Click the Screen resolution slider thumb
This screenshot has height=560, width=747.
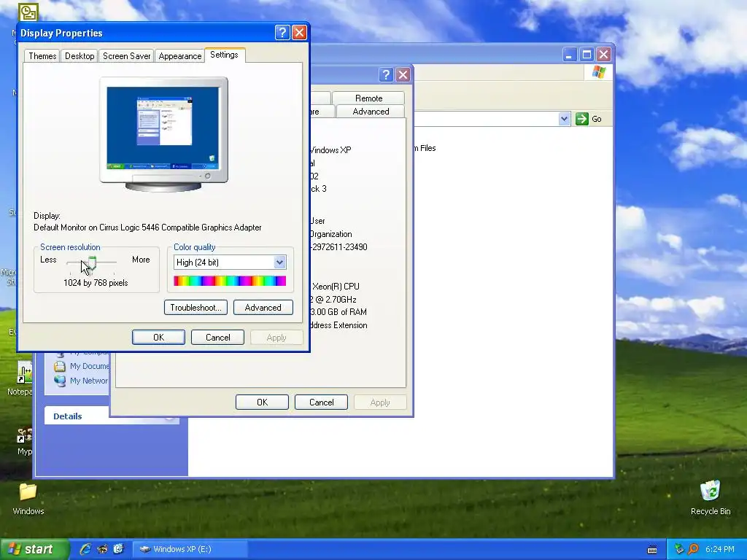pyautogui.click(x=92, y=262)
